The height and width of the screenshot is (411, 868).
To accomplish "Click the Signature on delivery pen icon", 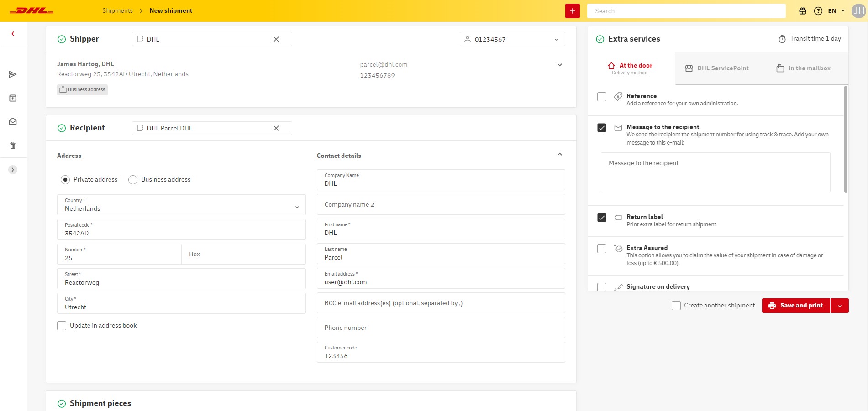I will (x=618, y=287).
